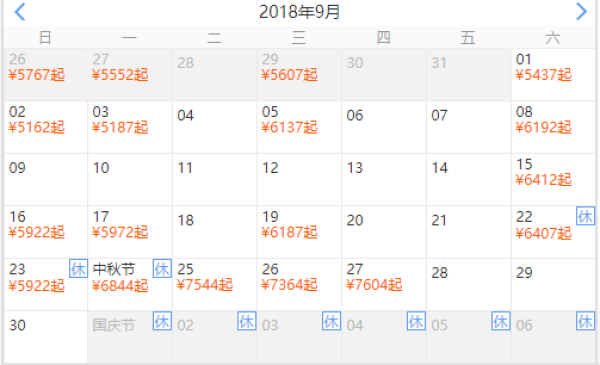Click September 13 cell

pos(384,179)
